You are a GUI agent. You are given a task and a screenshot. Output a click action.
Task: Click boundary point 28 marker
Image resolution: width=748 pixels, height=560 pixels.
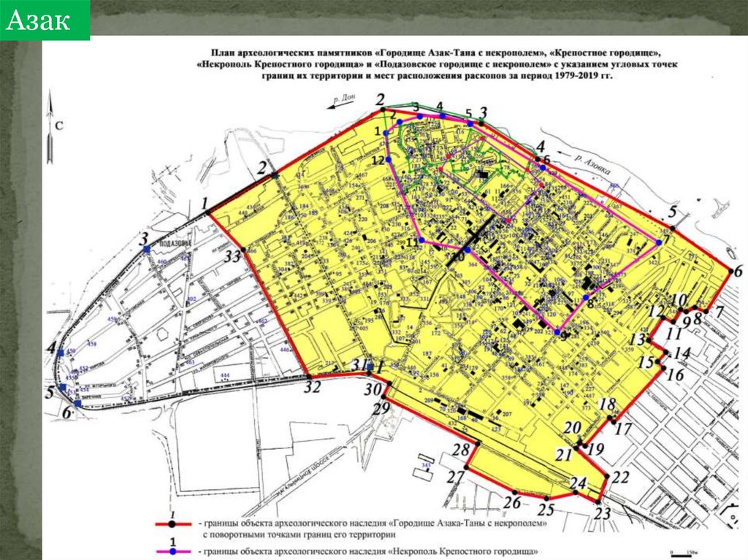click(x=478, y=445)
